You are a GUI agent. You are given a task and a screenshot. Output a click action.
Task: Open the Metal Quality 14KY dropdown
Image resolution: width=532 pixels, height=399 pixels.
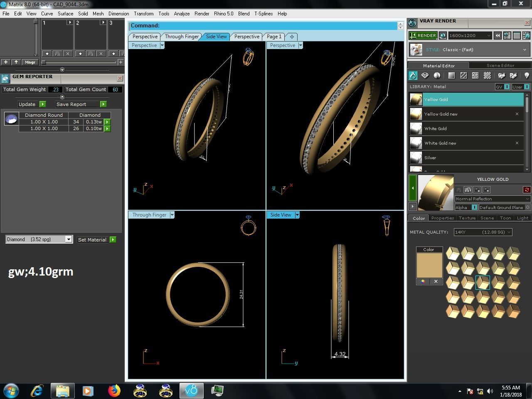(x=483, y=232)
